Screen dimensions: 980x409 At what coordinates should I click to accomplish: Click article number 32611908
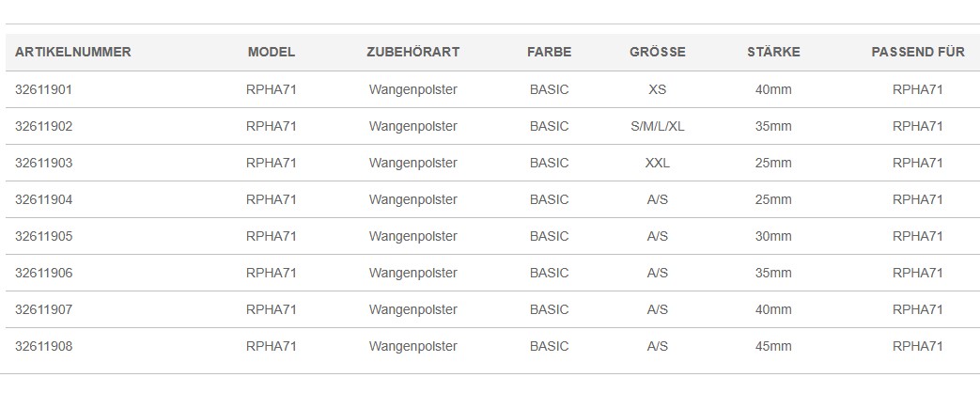tap(44, 346)
